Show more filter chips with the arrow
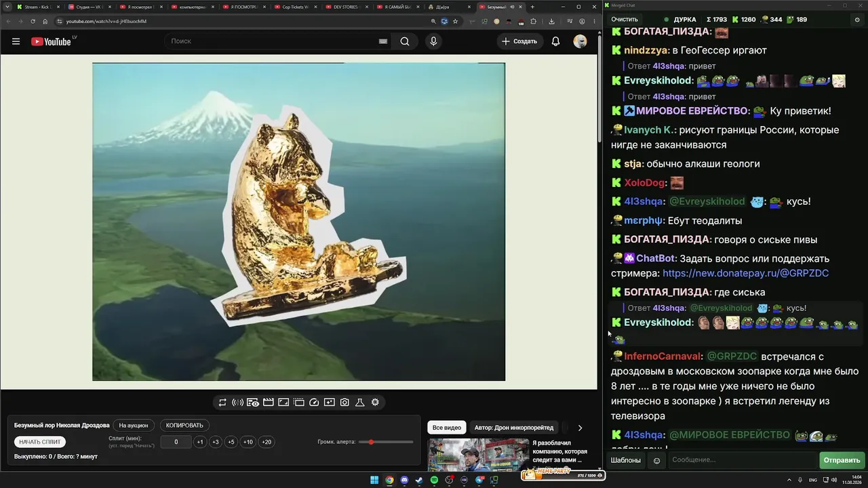 (x=580, y=428)
